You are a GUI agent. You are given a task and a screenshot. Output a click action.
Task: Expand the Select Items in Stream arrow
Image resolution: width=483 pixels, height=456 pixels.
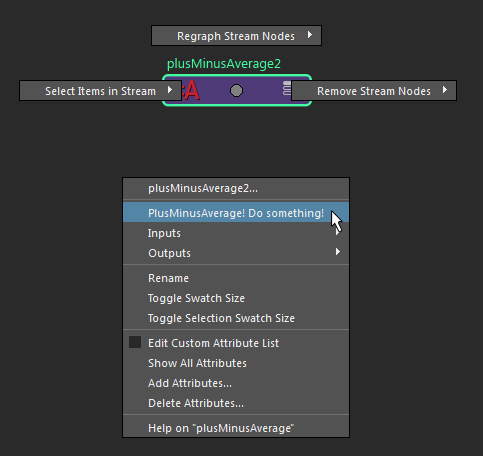pos(170,90)
